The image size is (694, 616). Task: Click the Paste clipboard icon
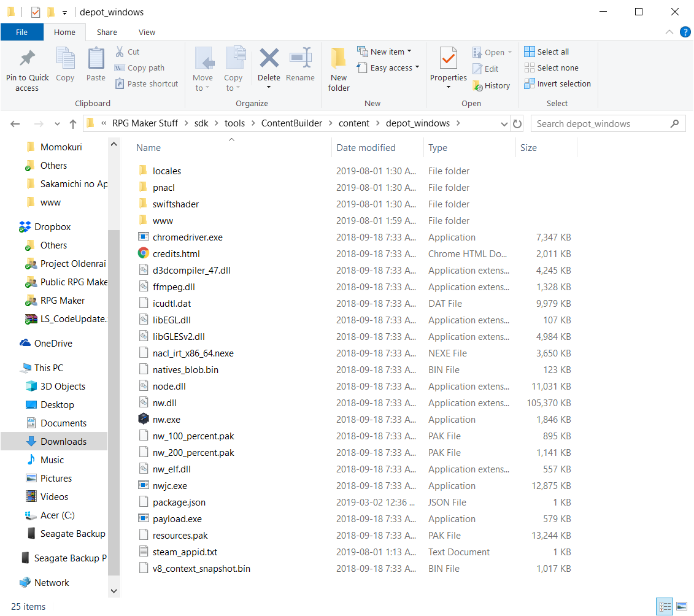click(x=96, y=58)
